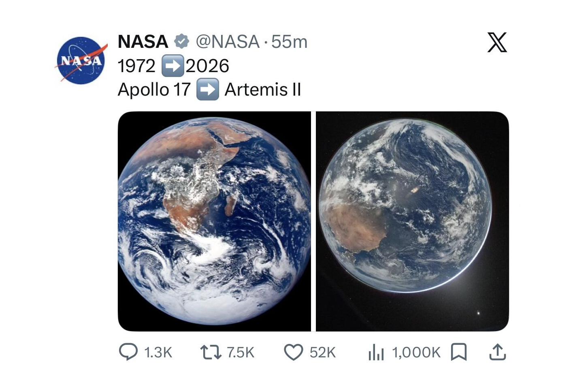
Task: Open the 55m timestamp link
Action: tap(289, 41)
